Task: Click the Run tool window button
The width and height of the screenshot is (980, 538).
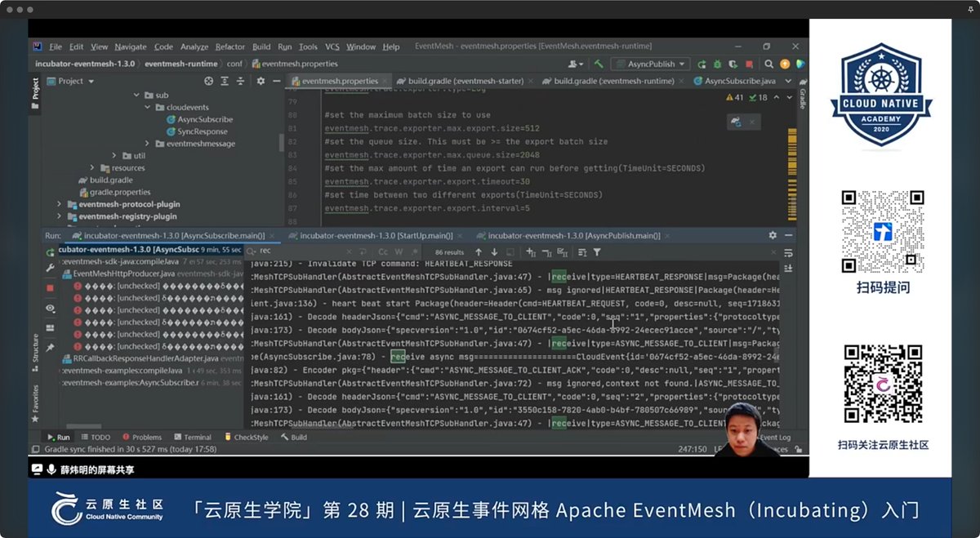Action: click(58, 437)
